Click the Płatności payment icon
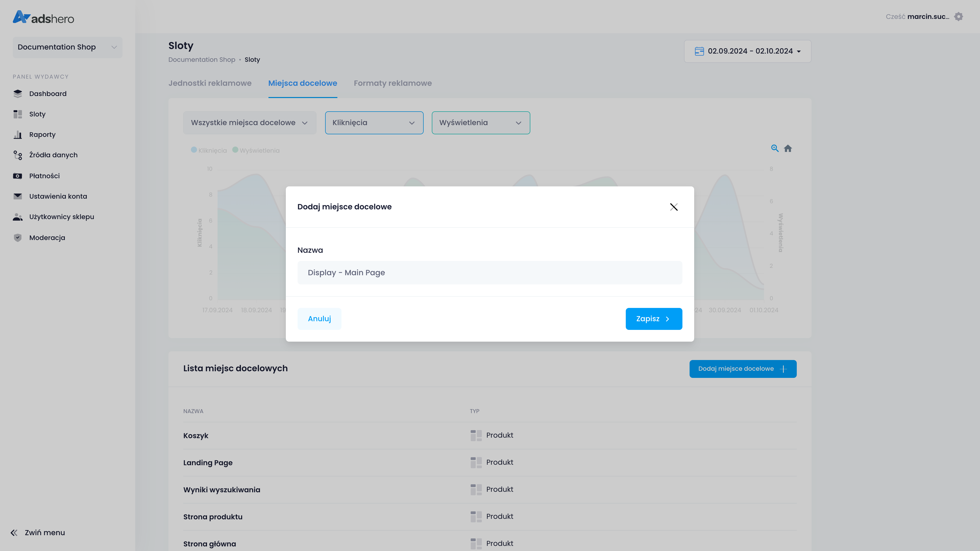The height and width of the screenshot is (551, 980). pyautogui.click(x=18, y=176)
